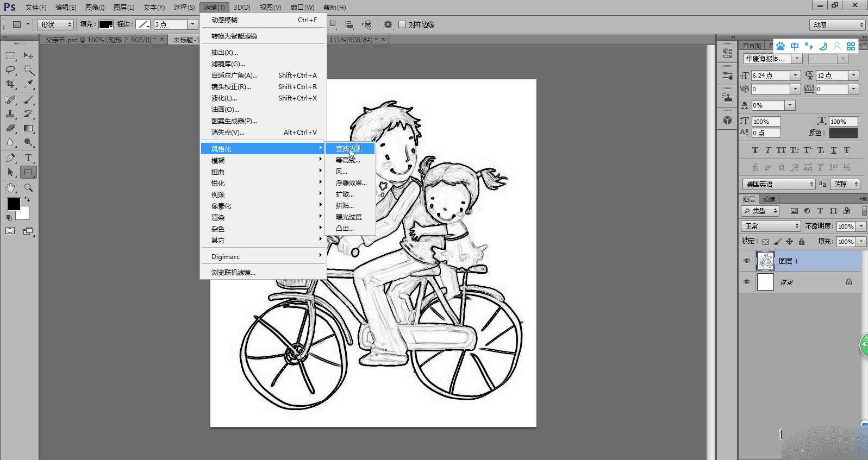Select the Pen tool
The image size is (868, 460).
pos(10,158)
